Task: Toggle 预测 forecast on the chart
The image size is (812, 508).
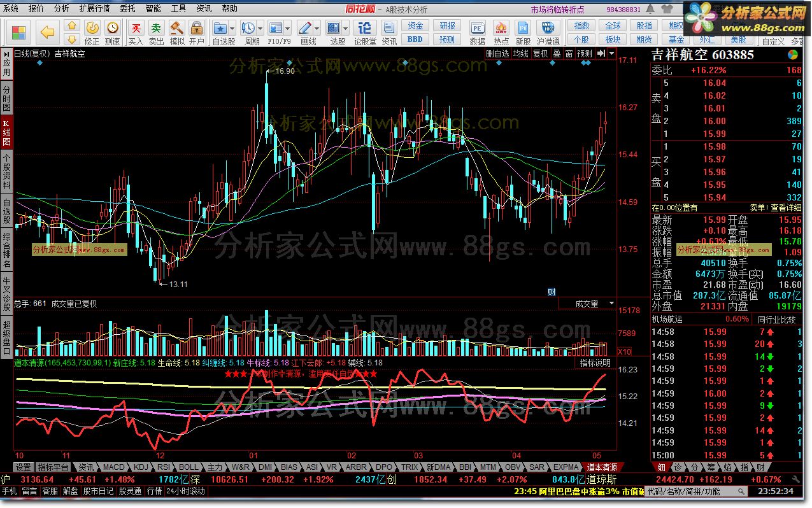Action: point(585,54)
